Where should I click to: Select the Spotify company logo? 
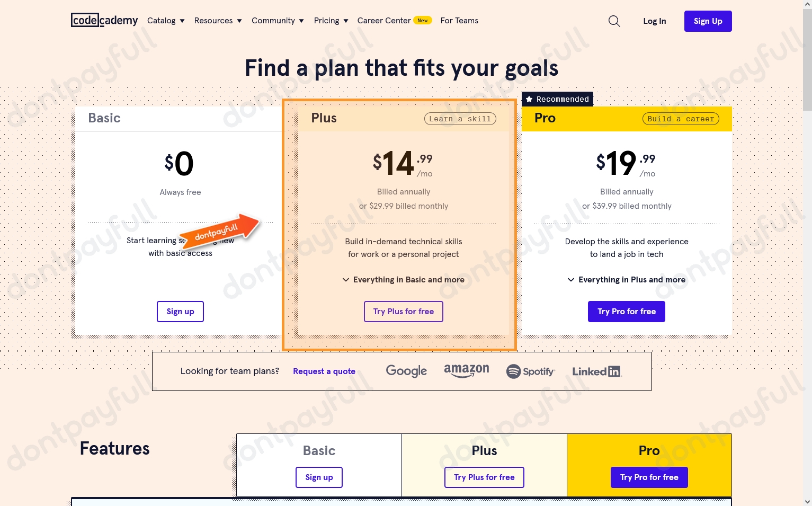pos(530,371)
